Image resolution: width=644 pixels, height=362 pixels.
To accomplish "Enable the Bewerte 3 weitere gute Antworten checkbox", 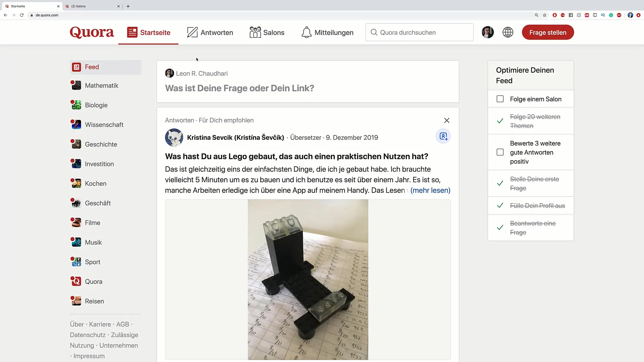I will (x=500, y=152).
